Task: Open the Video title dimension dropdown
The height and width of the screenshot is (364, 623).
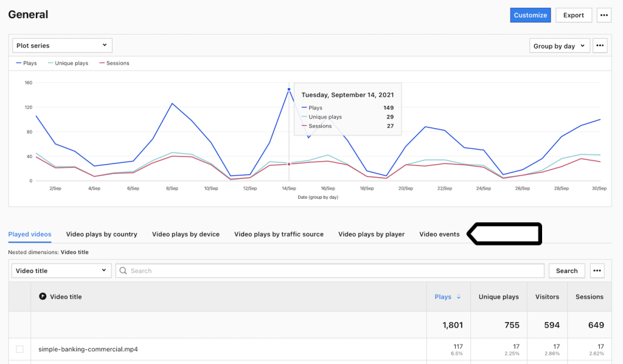Action: [61, 270]
